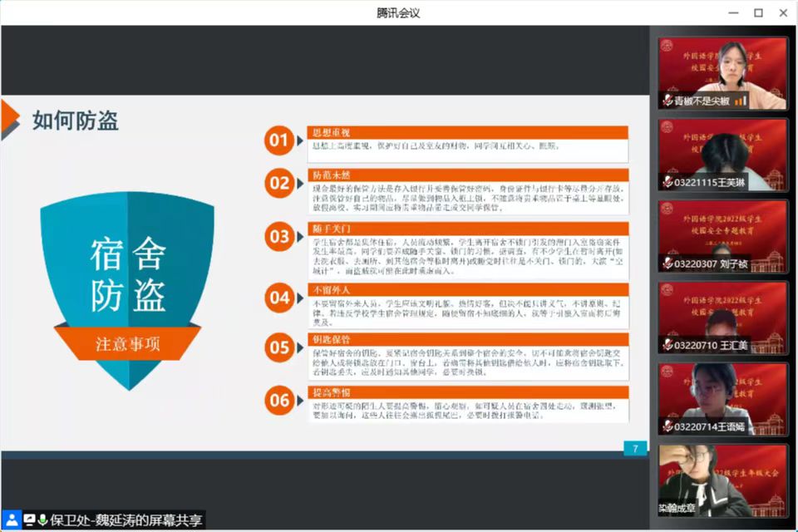Click the orange 06 circle on slide
798x532 pixels.
pyautogui.click(x=279, y=401)
